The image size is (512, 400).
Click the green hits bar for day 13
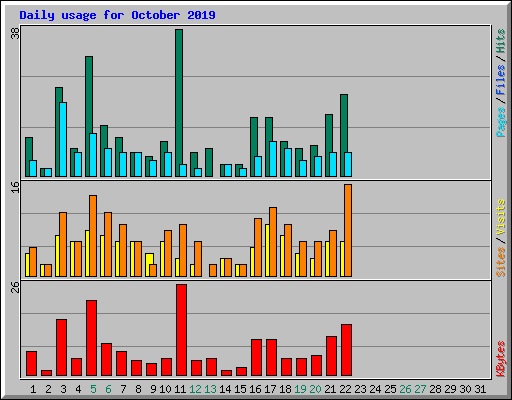(x=209, y=162)
